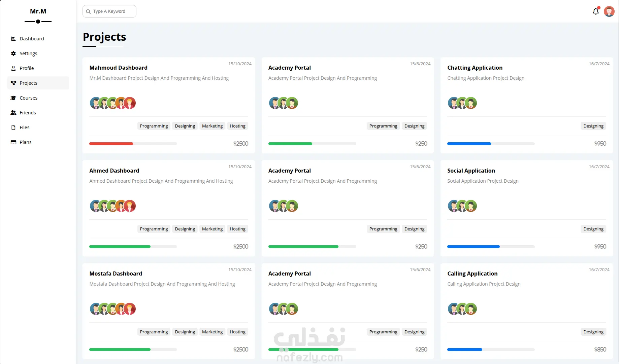Open the Chatting Application project title
Image resolution: width=619 pixels, height=364 pixels.
pos(475,68)
